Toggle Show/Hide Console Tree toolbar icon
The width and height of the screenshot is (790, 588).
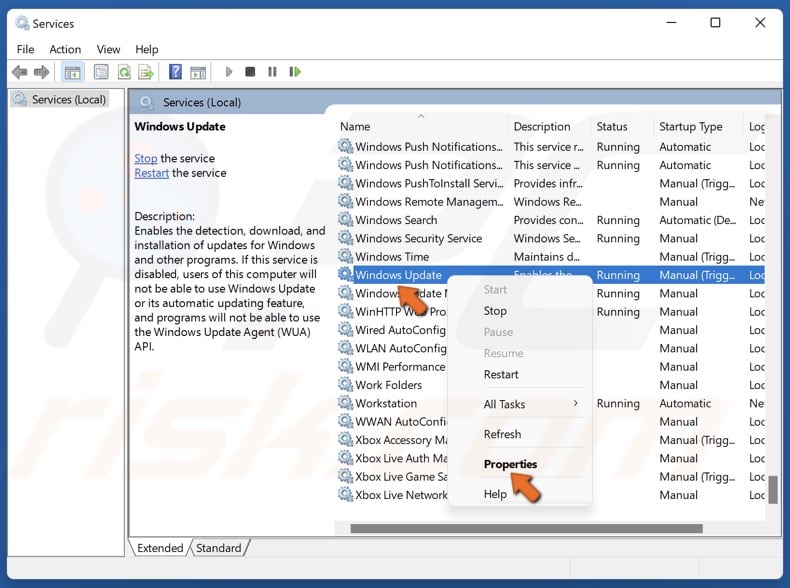pyautogui.click(x=72, y=72)
